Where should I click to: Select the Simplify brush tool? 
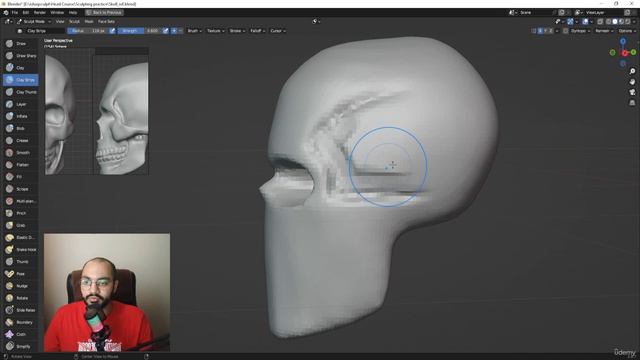coord(20,347)
